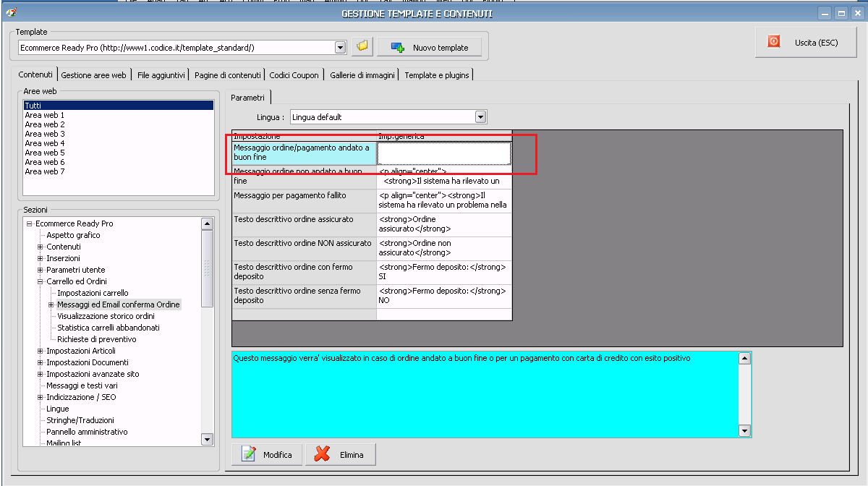Select Area web 4 in list
Image resolution: width=868 pixels, height=486 pixels.
tap(44, 143)
